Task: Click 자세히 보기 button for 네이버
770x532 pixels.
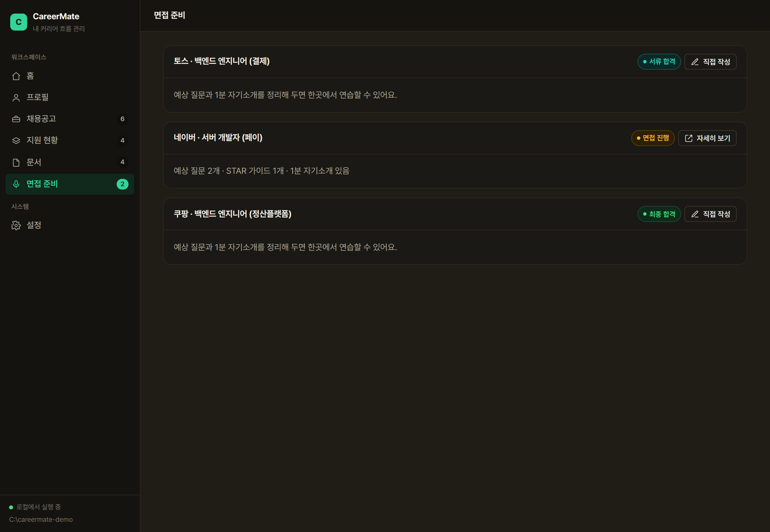Action: point(707,138)
